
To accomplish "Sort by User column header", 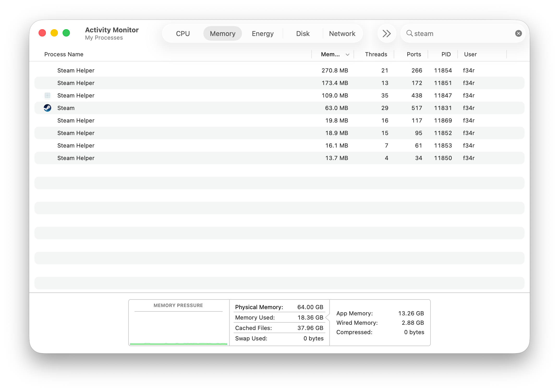I will coord(470,54).
